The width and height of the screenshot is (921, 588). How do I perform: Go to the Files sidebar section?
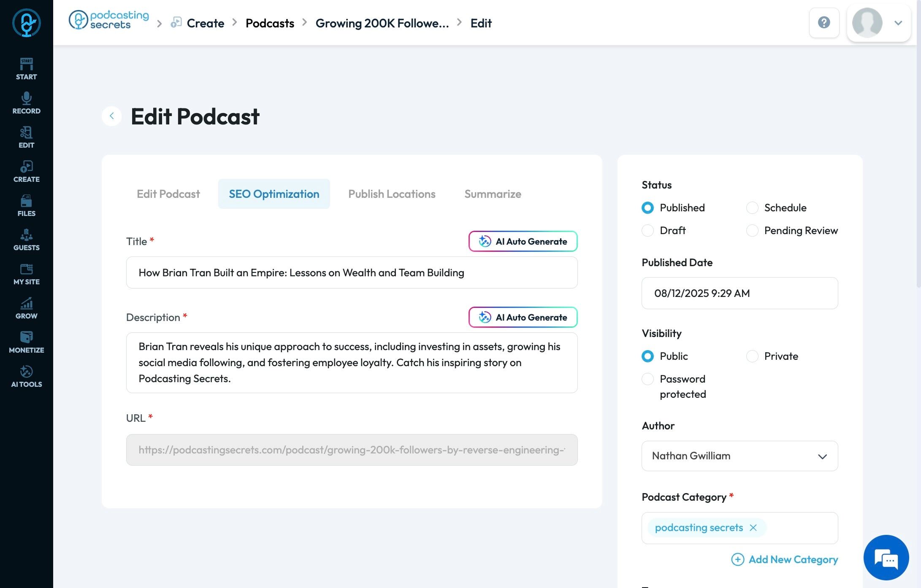click(26, 205)
